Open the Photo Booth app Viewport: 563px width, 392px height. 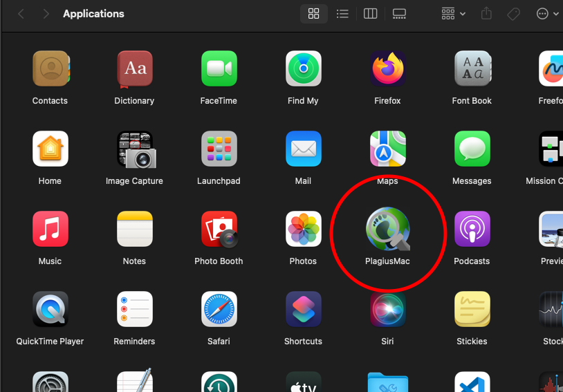pos(219,230)
